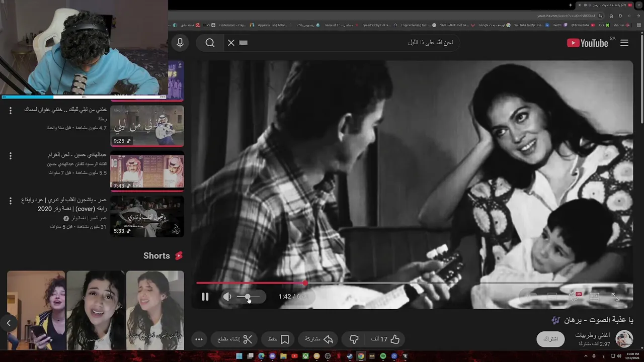Click the youtube.com address bar
644x362 pixels.
(566, 16)
